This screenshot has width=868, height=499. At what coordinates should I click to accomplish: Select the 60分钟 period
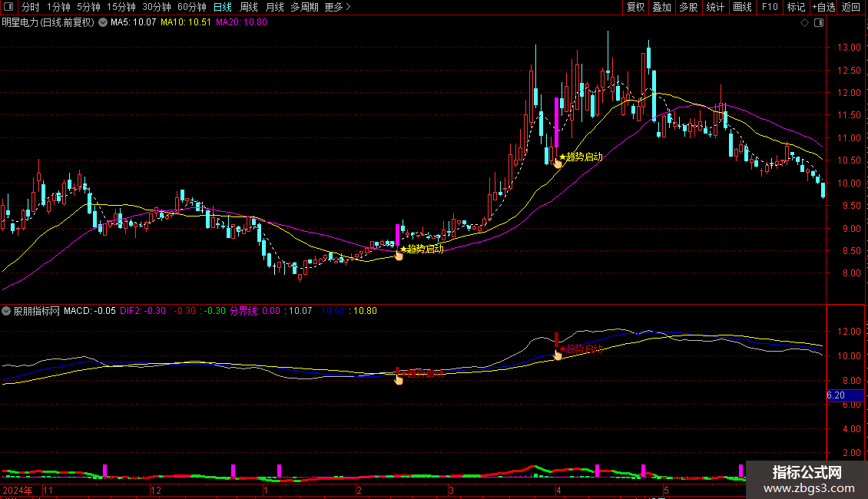click(192, 7)
